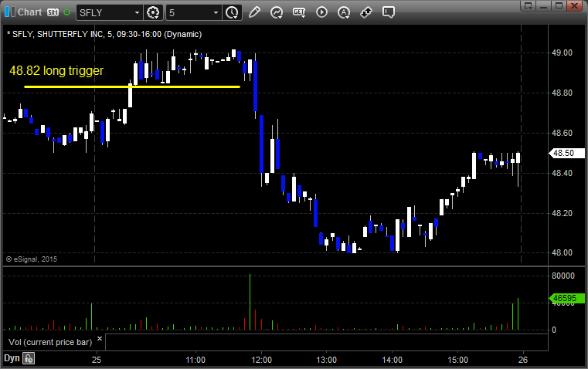Click the 26 date label on time axis
The image size is (588, 369).
click(523, 360)
